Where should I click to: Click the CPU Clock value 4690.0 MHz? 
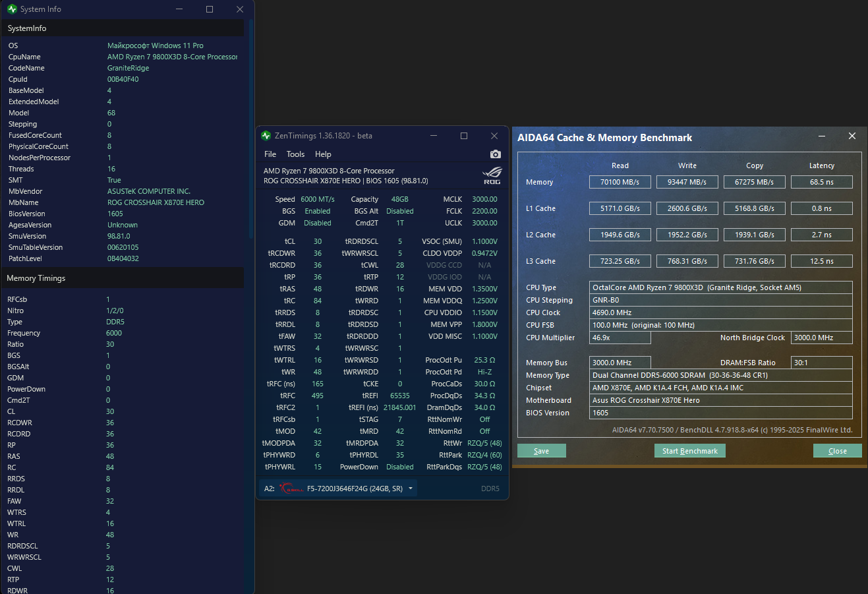tap(721, 312)
